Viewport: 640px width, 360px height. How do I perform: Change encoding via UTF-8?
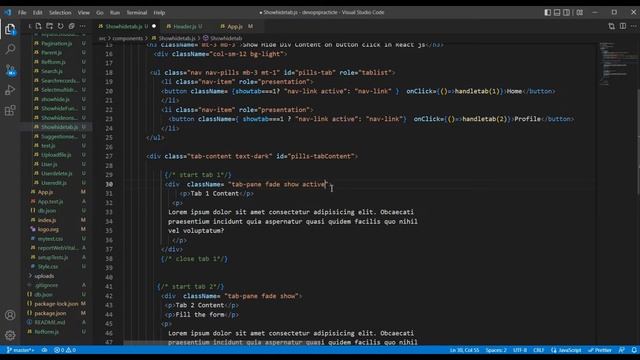click(520, 350)
